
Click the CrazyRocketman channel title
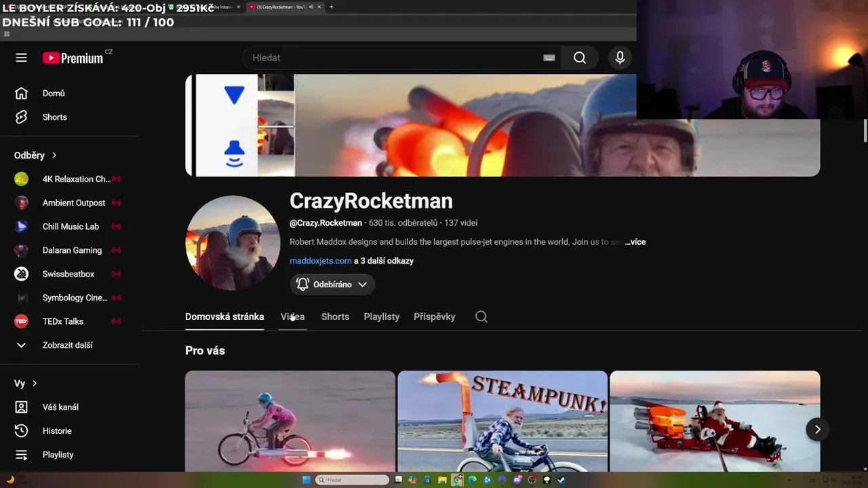[x=371, y=201]
